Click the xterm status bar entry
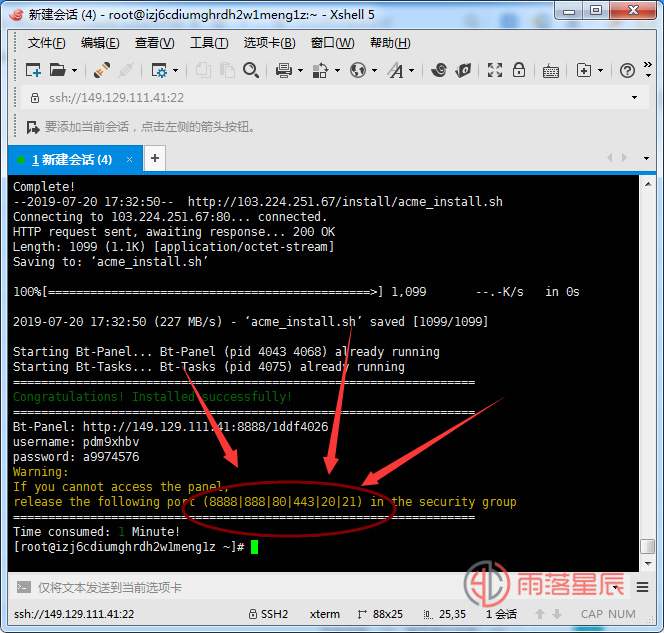 (x=324, y=614)
